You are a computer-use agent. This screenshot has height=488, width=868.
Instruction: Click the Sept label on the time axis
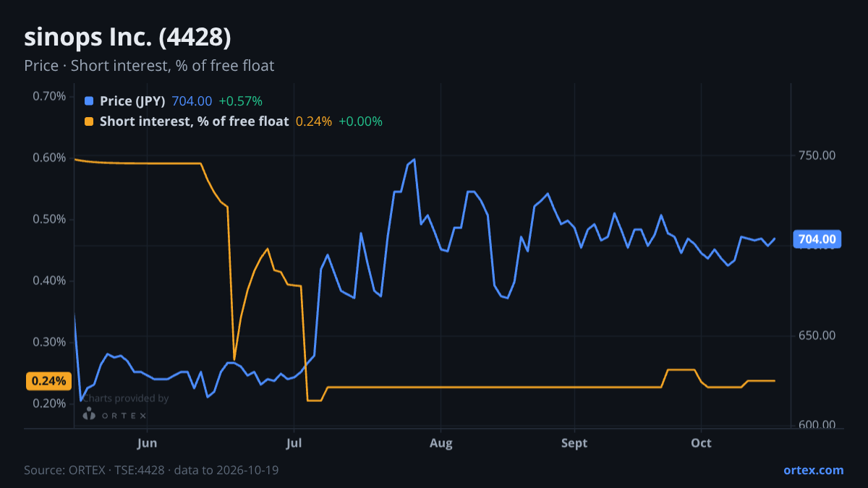(x=575, y=442)
